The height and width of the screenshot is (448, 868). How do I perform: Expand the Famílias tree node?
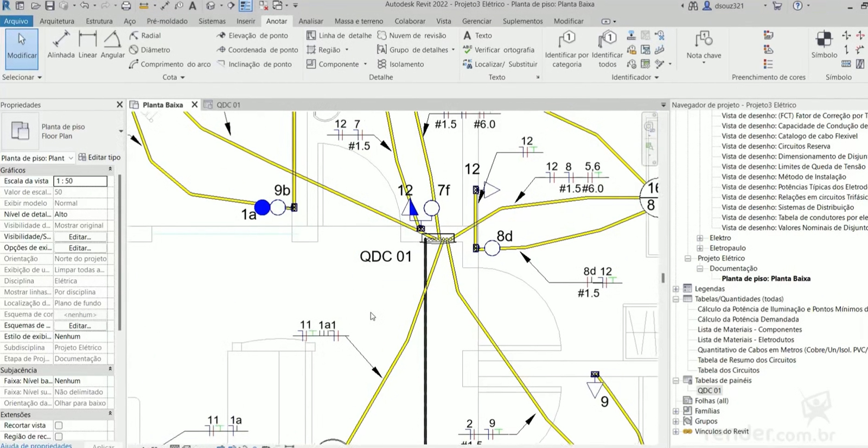click(676, 411)
